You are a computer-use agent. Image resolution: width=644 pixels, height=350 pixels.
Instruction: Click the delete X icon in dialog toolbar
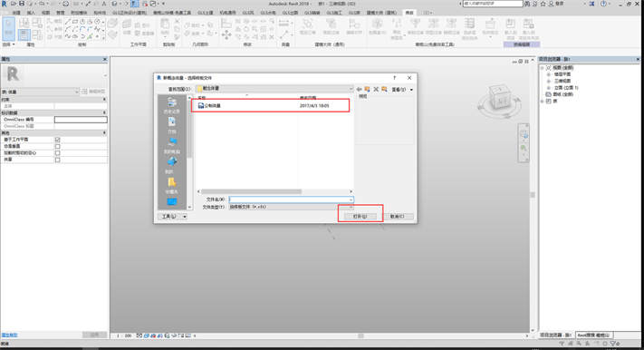click(376, 89)
